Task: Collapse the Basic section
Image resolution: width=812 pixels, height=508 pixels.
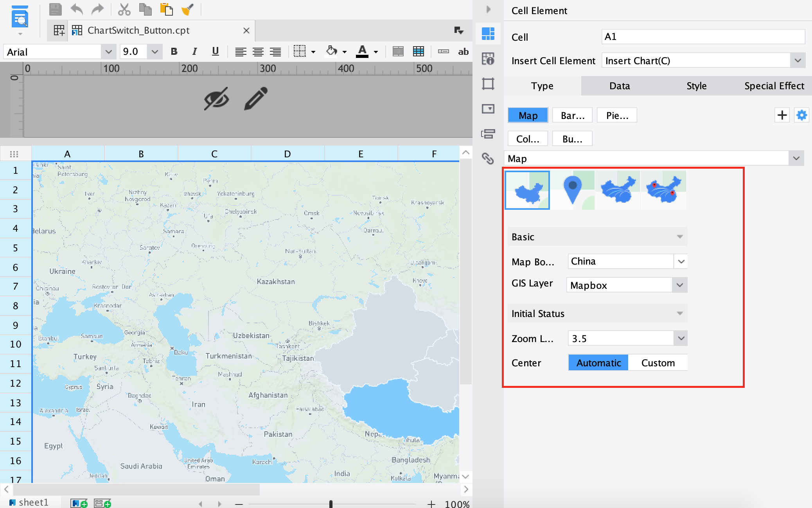Action: click(597, 237)
